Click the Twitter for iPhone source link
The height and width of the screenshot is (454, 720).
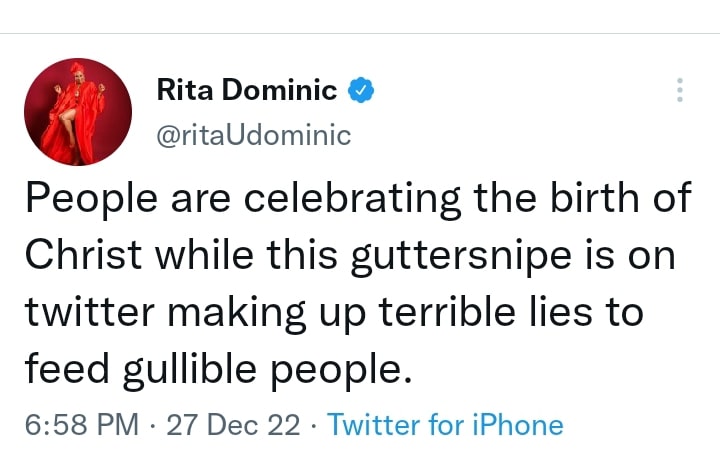(x=445, y=424)
